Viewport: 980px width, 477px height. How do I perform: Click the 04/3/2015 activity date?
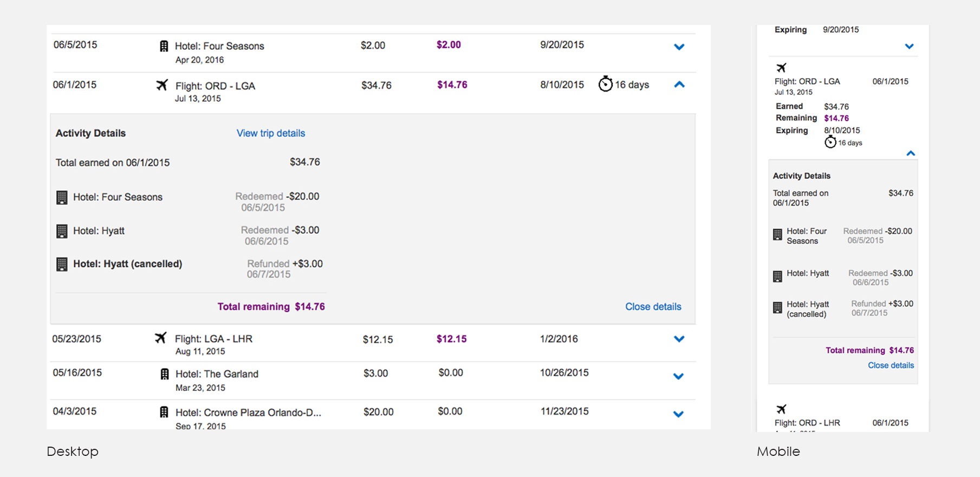coord(74,411)
